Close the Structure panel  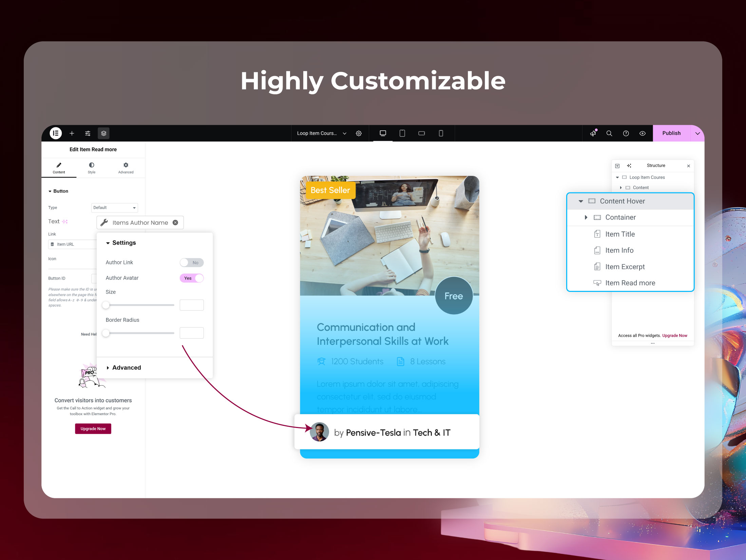tap(688, 166)
